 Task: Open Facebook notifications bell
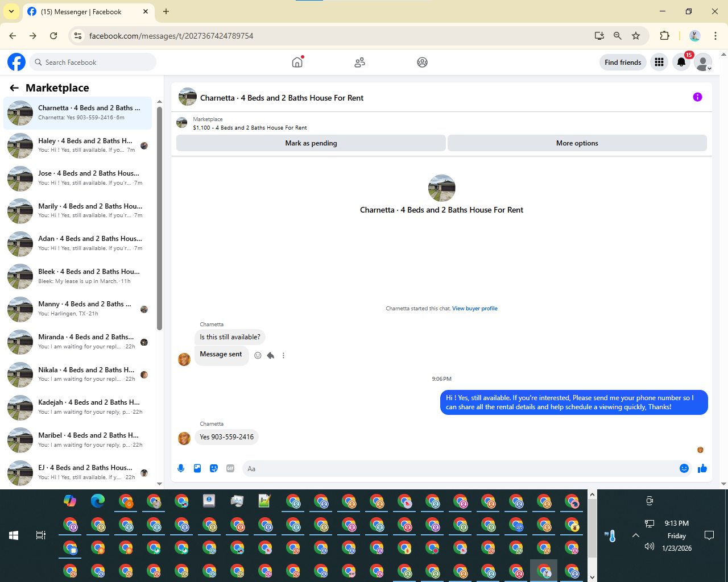[x=681, y=62]
